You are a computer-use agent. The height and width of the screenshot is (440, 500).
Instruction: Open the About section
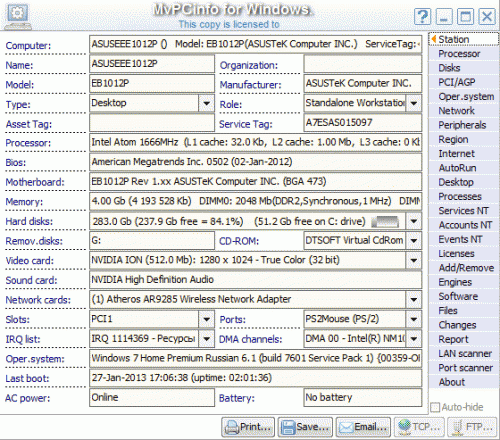click(464, 382)
